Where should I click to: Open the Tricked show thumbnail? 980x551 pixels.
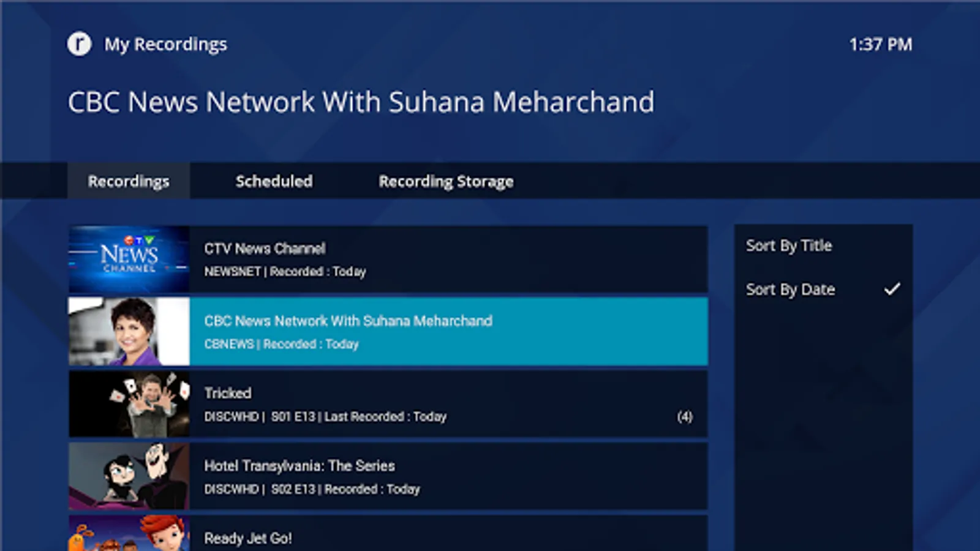[129, 404]
